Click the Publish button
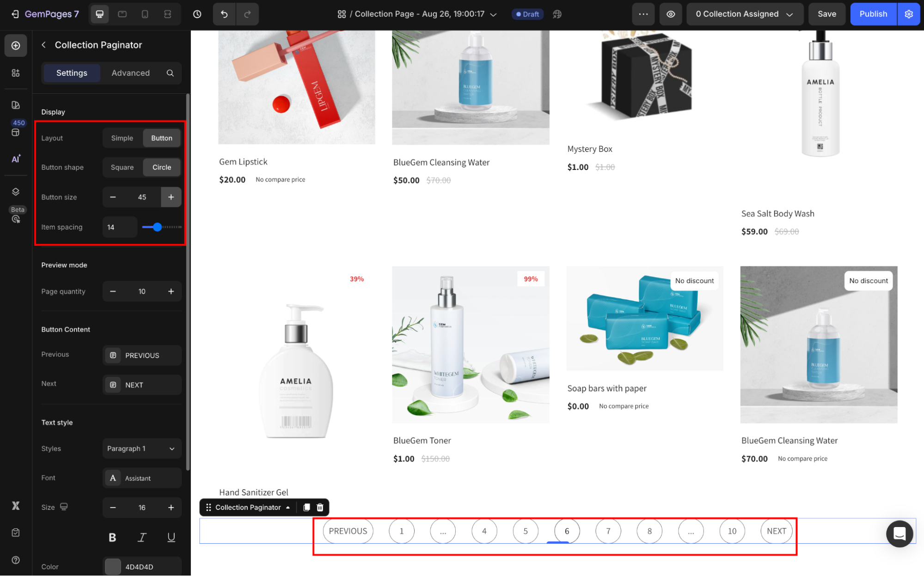 tap(873, 14)
